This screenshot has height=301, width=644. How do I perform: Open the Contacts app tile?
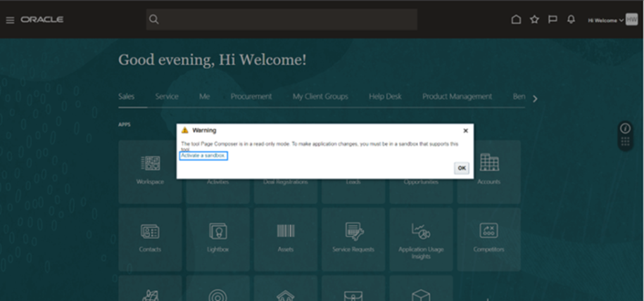(x=150, y=238)
